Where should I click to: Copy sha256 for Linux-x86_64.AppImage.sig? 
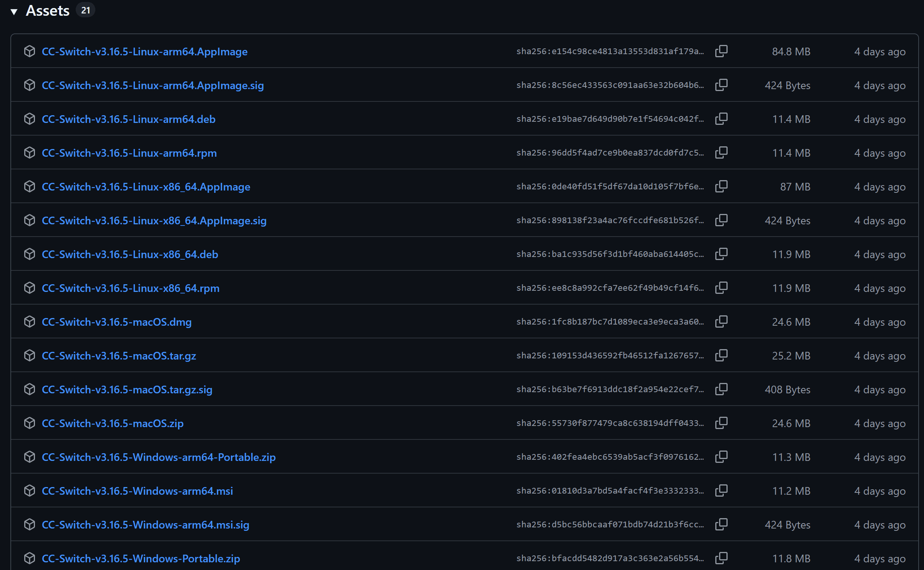click(x=721, y=220)
